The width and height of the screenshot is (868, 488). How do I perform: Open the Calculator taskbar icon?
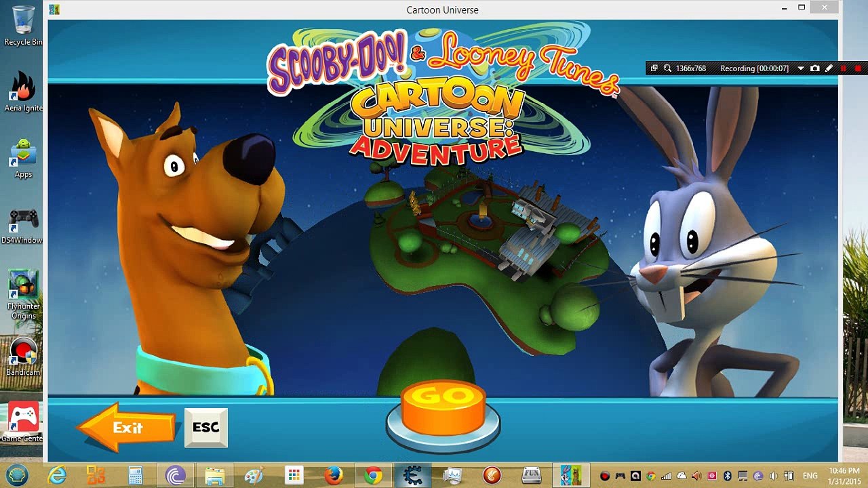135,475
